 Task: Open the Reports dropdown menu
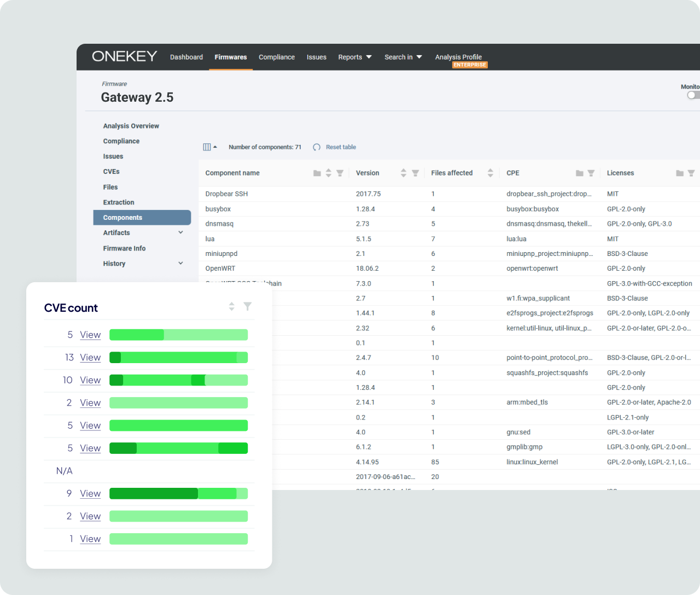point(354,57)
